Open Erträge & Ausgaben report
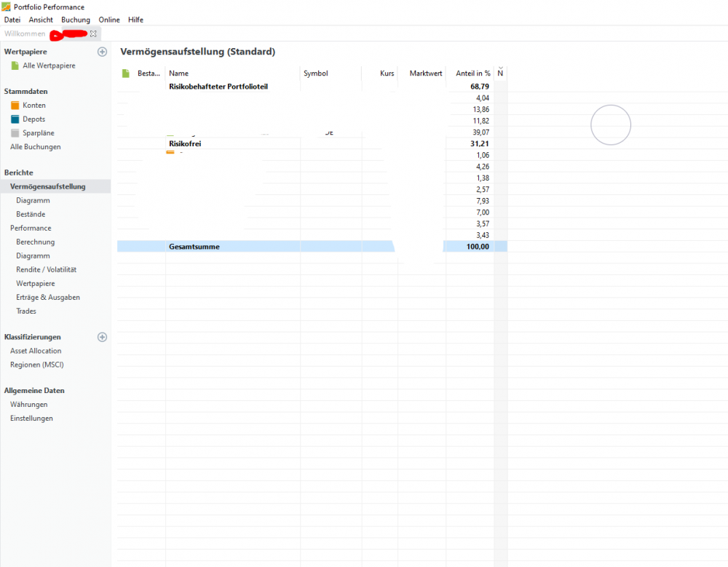The height and width of the screenshot is (567, 728). pos(48,297)
